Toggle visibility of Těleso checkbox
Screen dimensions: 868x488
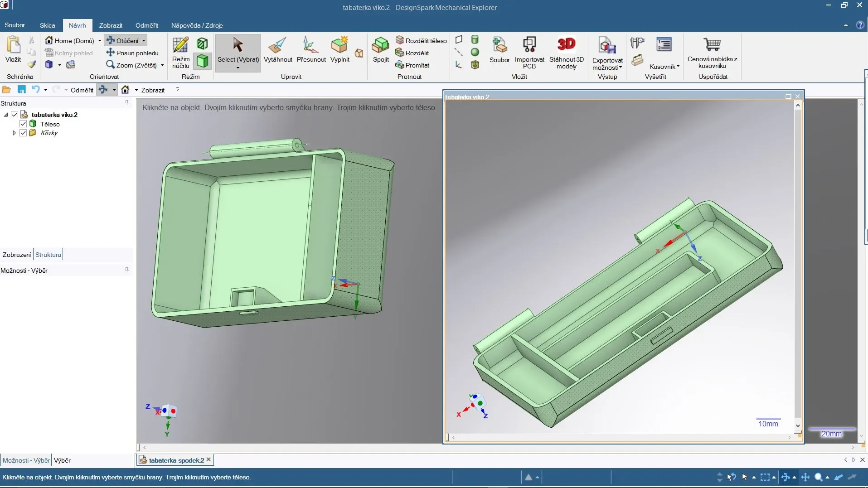click(23, 124)
